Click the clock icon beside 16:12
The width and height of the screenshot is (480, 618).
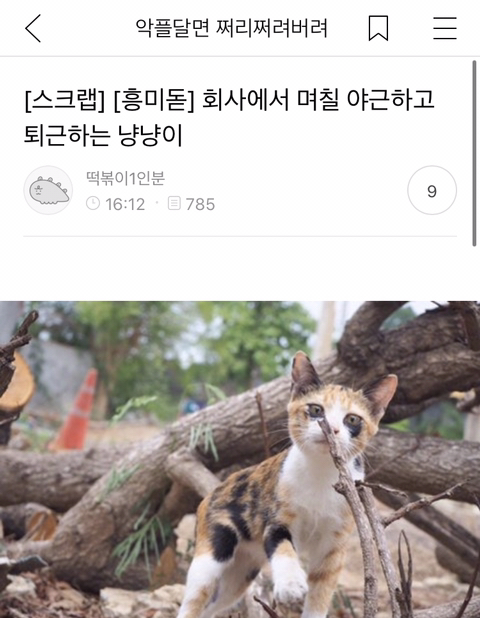[x=93, y=204]
